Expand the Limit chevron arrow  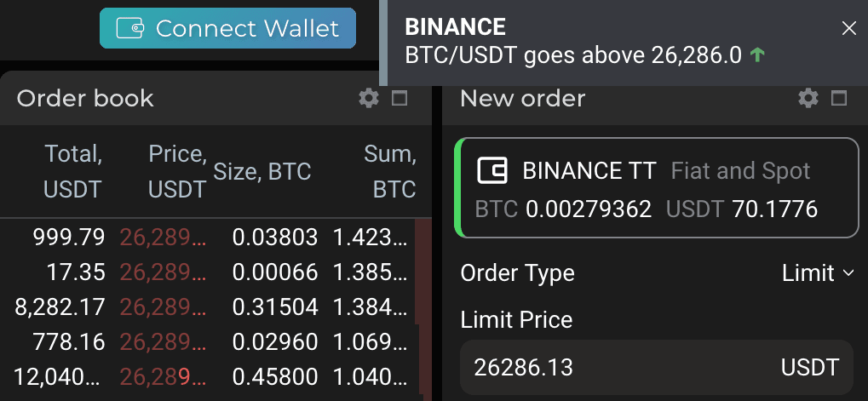coord(848,273)
